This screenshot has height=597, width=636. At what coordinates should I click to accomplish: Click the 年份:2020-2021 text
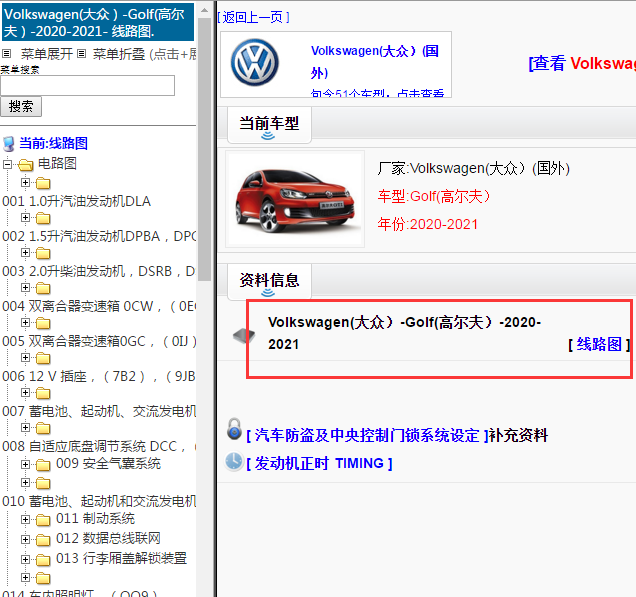coord(428,224)
